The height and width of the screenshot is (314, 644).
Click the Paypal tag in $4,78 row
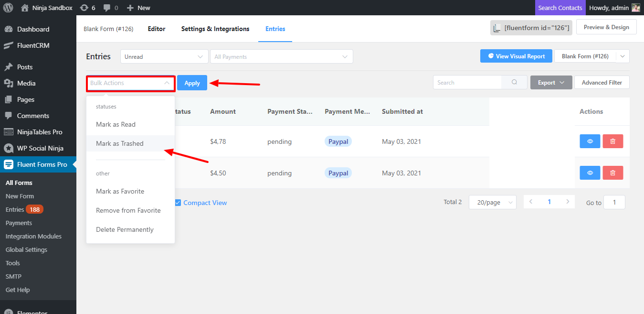coord(338,141)
